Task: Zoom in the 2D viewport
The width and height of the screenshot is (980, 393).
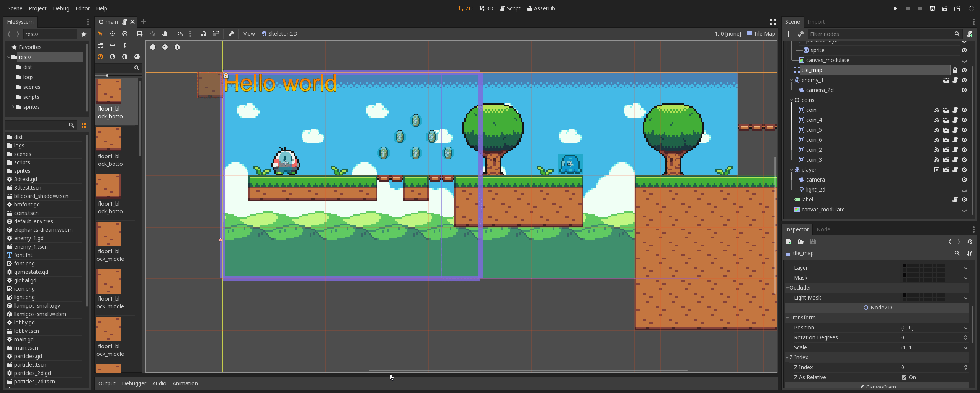Action: pos(177,47)
